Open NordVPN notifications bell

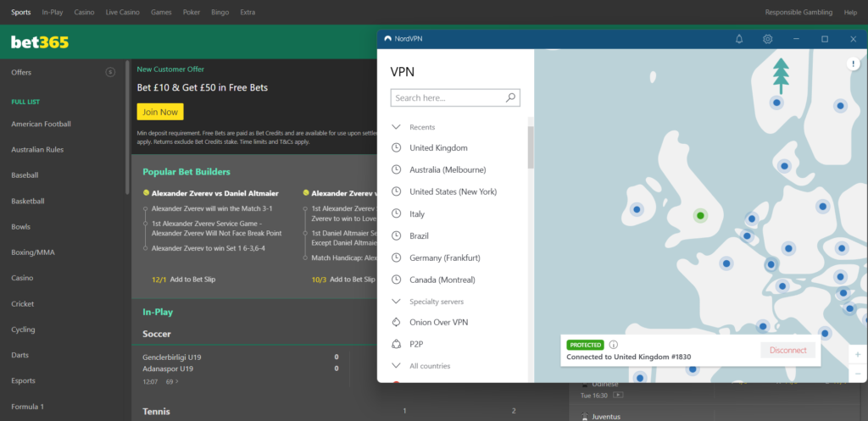tap(739, 39)
